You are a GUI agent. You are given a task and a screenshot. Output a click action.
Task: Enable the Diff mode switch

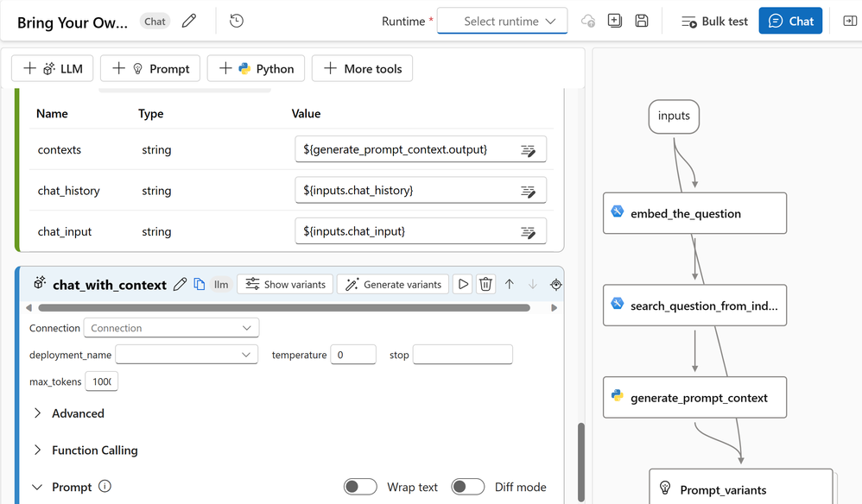[467, 487]
